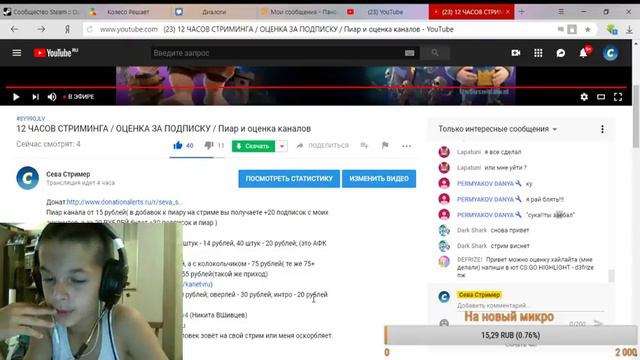Click the channel avatar beside Сева Стример
The image size is (640, 360).
(27, 178)
